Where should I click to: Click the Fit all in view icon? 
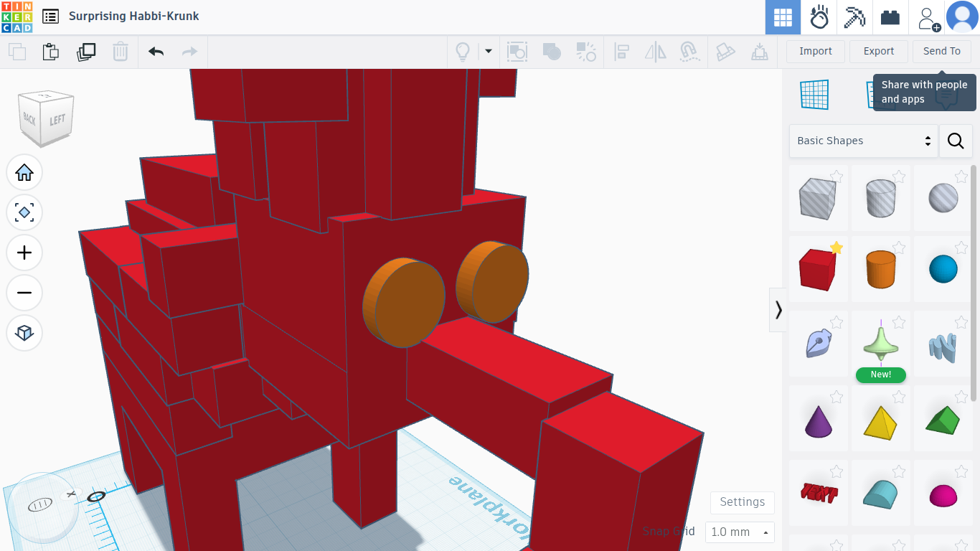24,213
